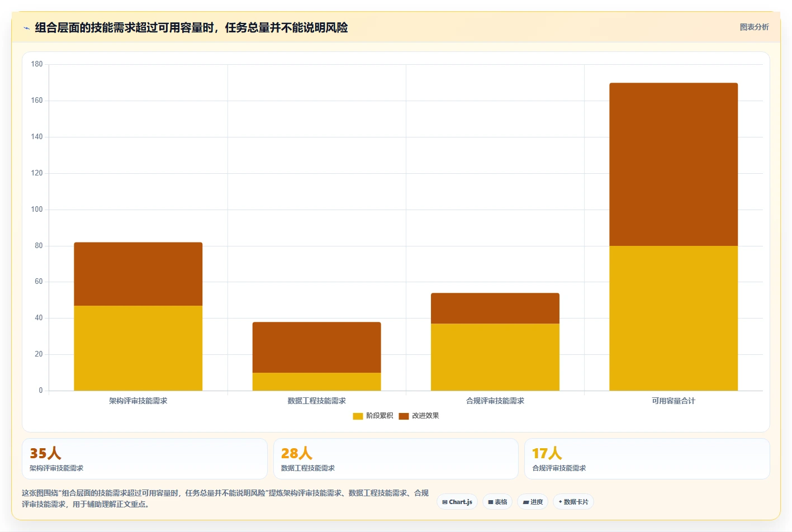Screen dimensions: 792x532
Task: Click the 可用容量合计 x-axis label
Action: [x=674, y=401]
